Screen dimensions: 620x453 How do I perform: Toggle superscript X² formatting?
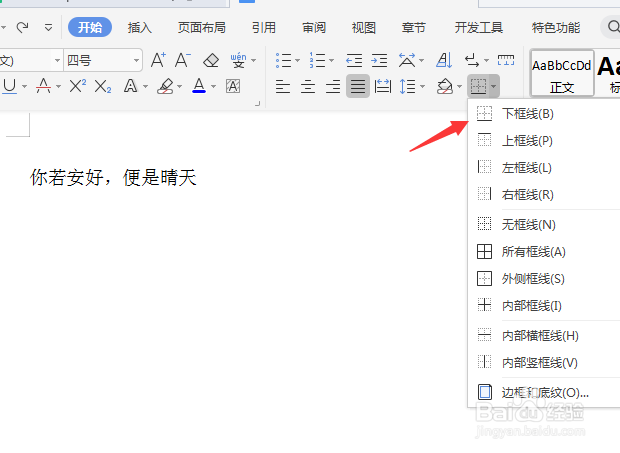[78, 85]
